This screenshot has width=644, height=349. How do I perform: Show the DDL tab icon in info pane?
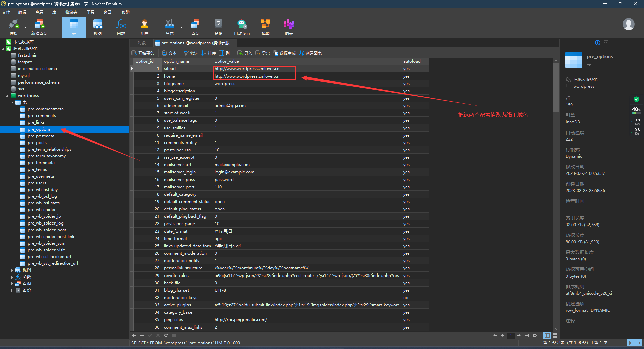[606, 43]
